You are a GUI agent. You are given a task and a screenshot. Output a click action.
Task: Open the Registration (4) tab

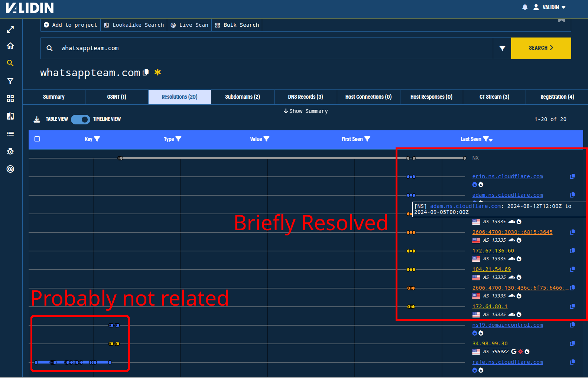[x=557, y=97]
